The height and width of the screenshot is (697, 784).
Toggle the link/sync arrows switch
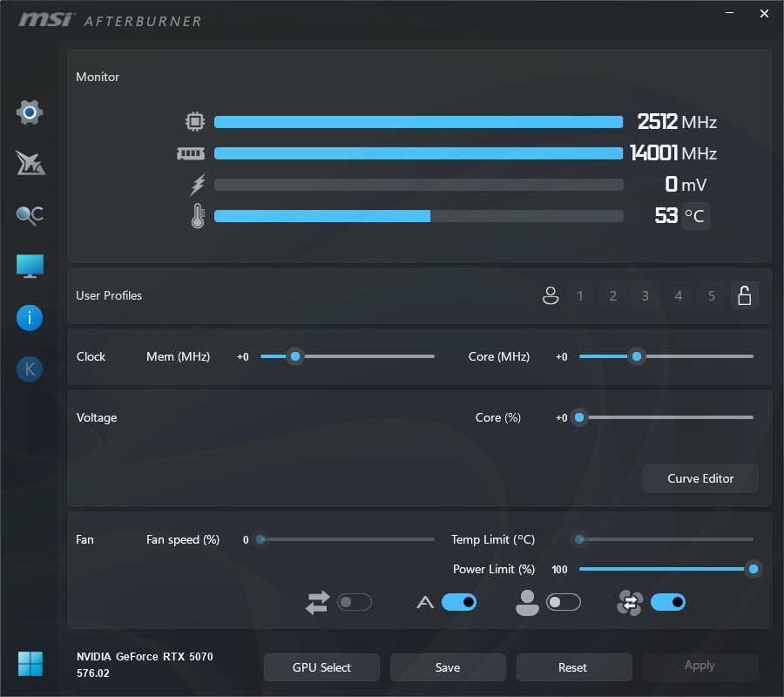[355, 602]
